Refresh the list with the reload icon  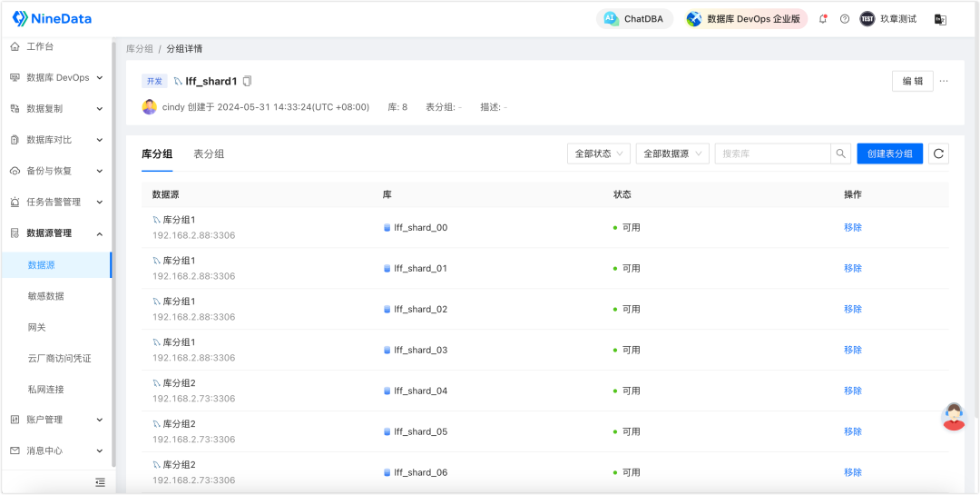click(939, 153)
